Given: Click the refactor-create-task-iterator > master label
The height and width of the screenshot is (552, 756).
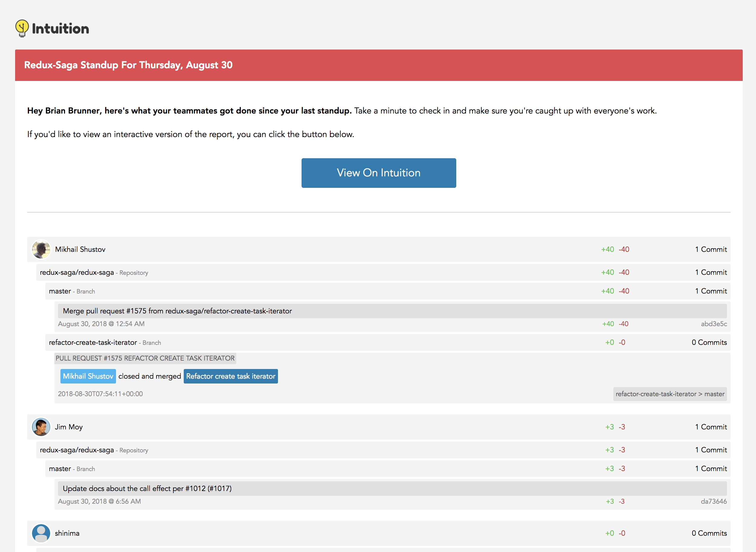Looking at the screenshot, I should [x=670, y=394].
